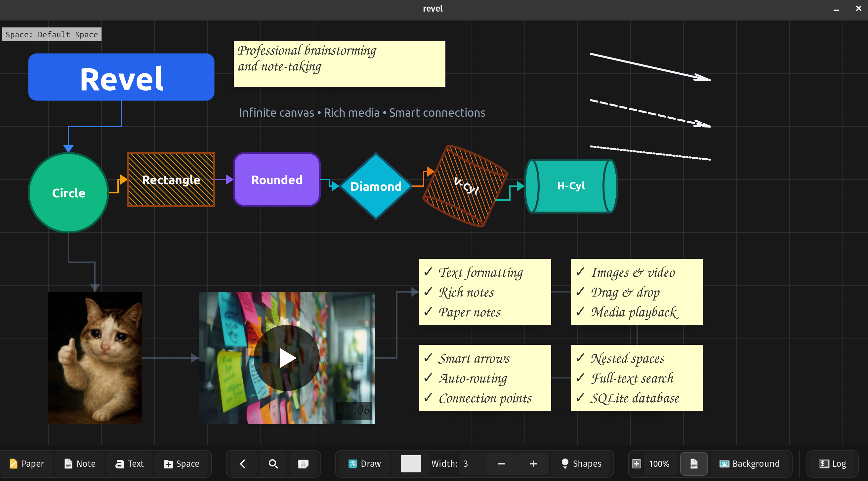Toggle the Log panel
Screen dimensions: 868x481
833,464
